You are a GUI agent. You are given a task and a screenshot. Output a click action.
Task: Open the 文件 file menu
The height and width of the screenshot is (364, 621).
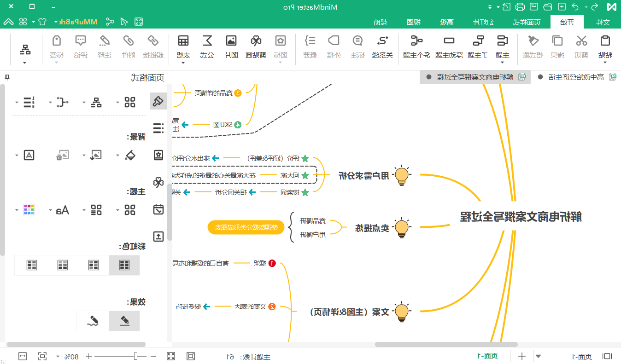[x=603, y=22]
